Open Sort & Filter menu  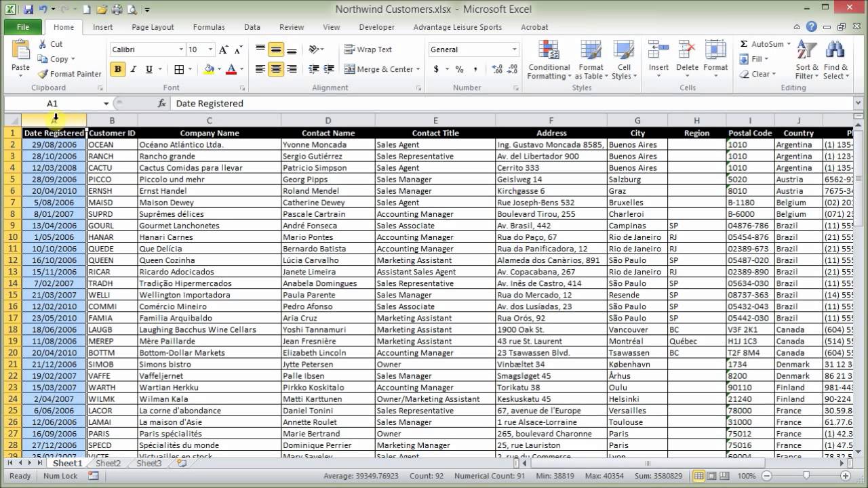807,60
